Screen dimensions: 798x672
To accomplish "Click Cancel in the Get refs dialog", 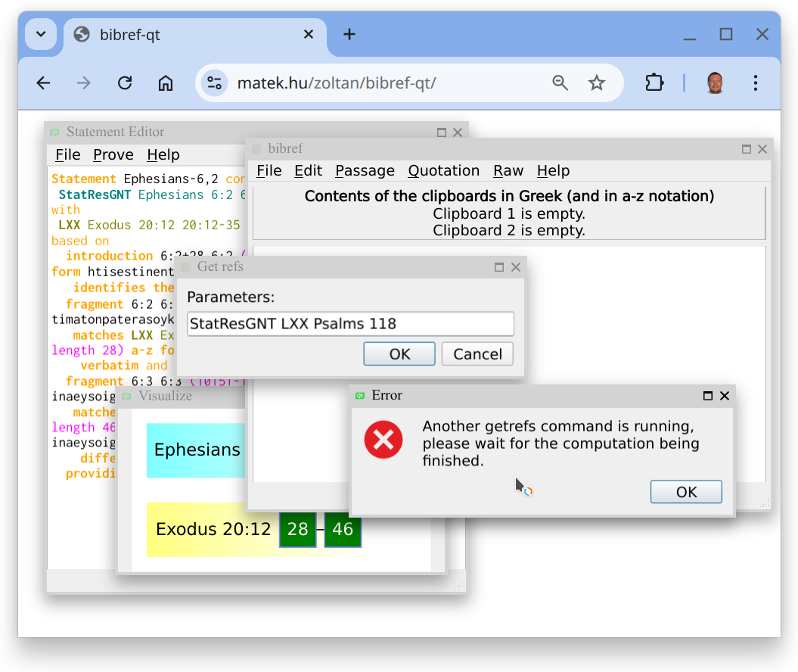I will tap(477, 354).
